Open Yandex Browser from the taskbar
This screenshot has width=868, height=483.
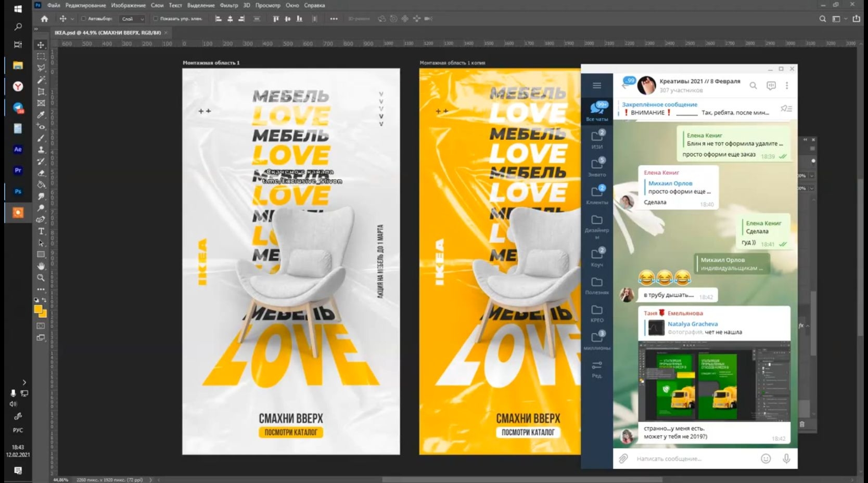[18, 86]
